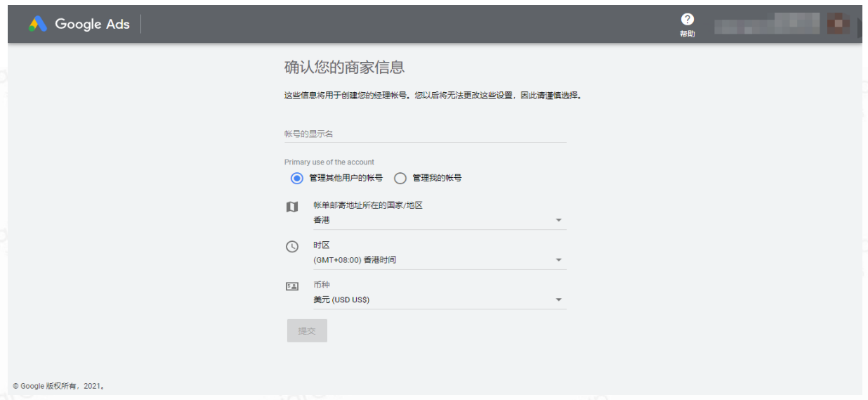Select the 管理其他用户的帐号 radio button

click(x=297, y=179)
